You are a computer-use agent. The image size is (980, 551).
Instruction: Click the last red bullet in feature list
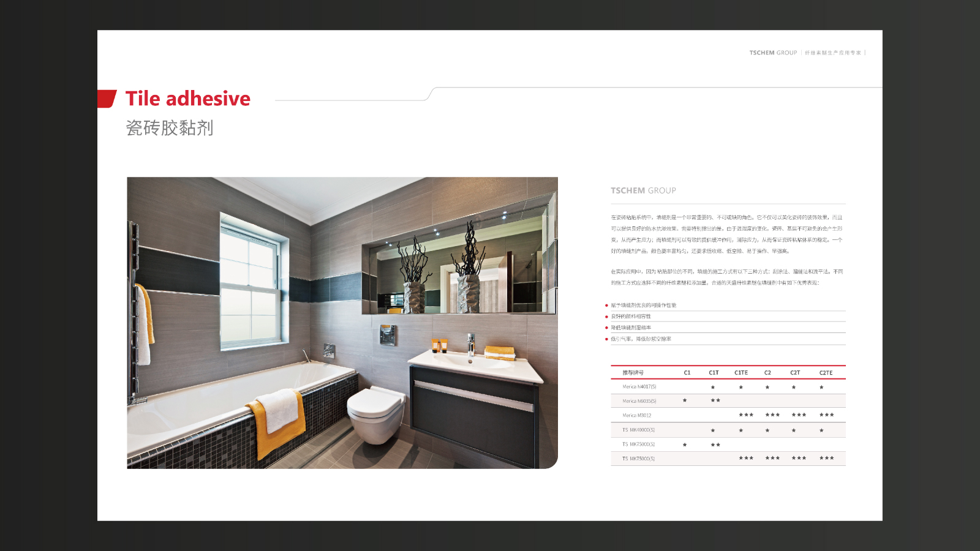[x=606, y=339]
